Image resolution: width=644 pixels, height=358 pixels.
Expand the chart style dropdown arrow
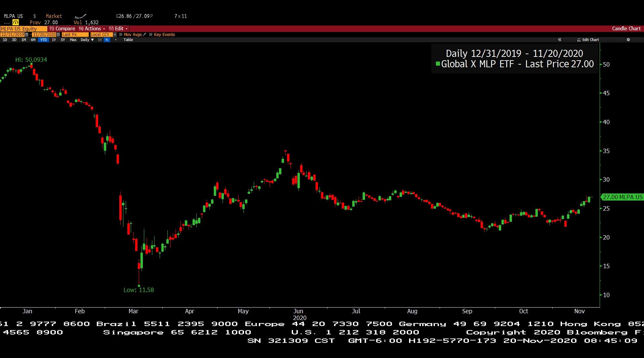[116, 40]
